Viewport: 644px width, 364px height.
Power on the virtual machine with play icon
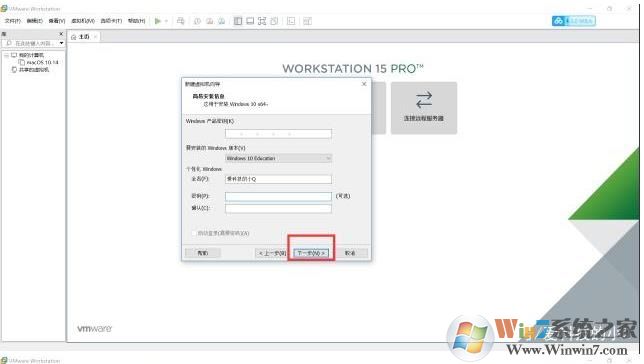tap(158, 21)
